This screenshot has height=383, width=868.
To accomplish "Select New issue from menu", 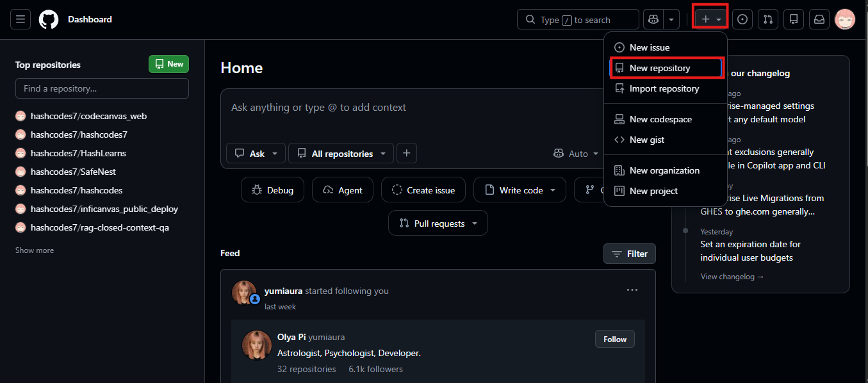I will point(666,47).
